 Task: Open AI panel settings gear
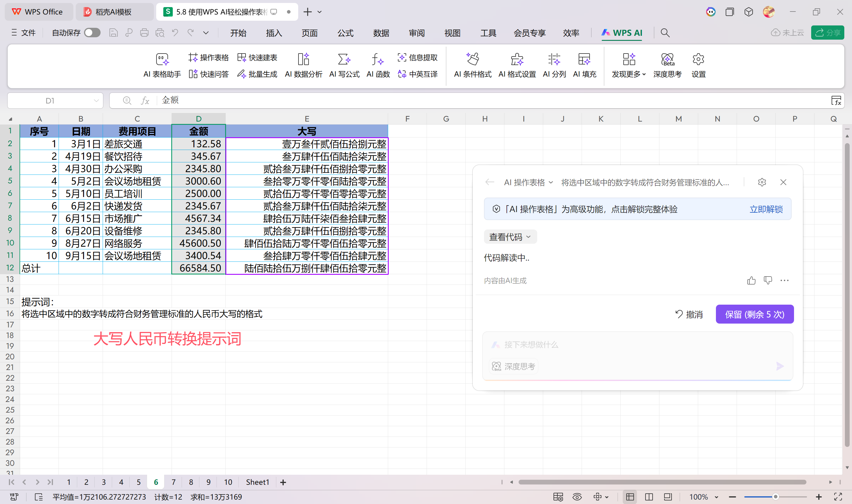click(762, 182)
